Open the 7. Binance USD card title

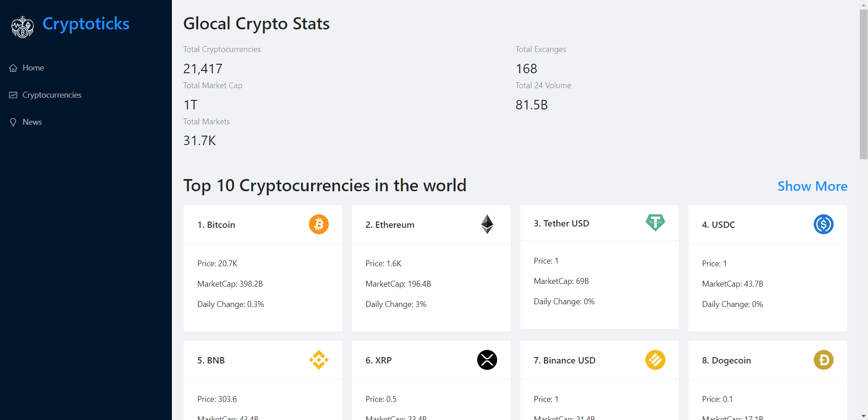(x=564, y=360)
